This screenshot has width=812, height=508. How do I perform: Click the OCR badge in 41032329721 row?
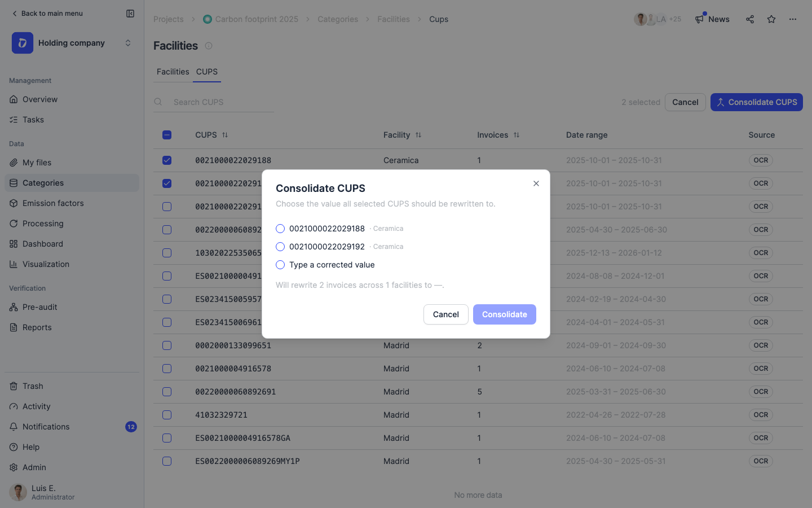(761, 415)
